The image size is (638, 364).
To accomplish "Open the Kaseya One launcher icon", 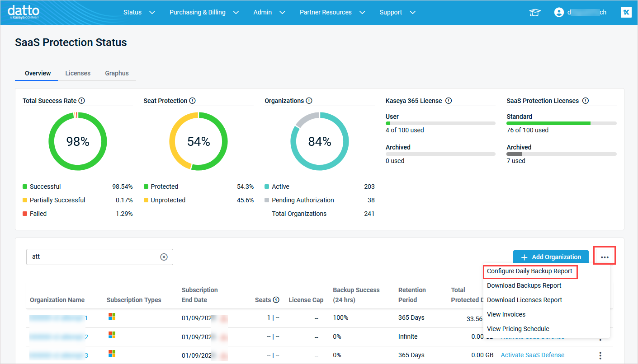I will click(x=626, y=12).
